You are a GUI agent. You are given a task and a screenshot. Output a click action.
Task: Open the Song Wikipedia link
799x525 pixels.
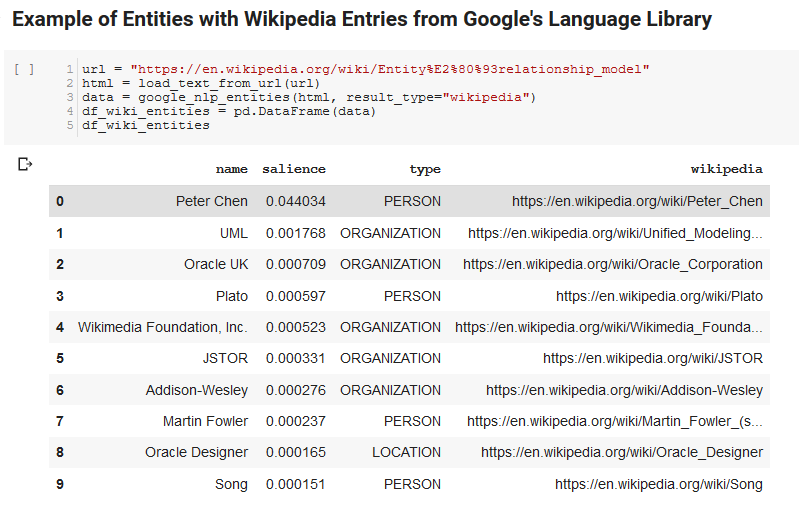pyautogui.click(x=659, y=484)
